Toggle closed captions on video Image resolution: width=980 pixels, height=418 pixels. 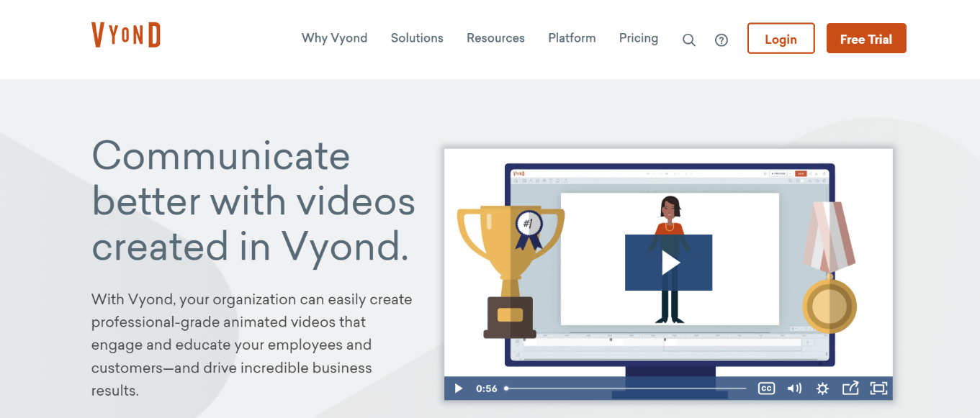point(766,389)
